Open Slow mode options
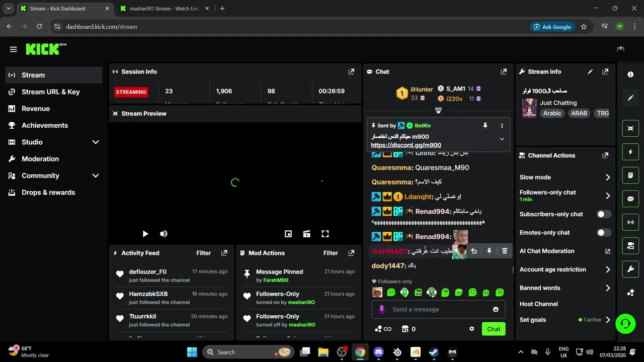The height and width of the screenshot is (362, 644). point(565,177)
